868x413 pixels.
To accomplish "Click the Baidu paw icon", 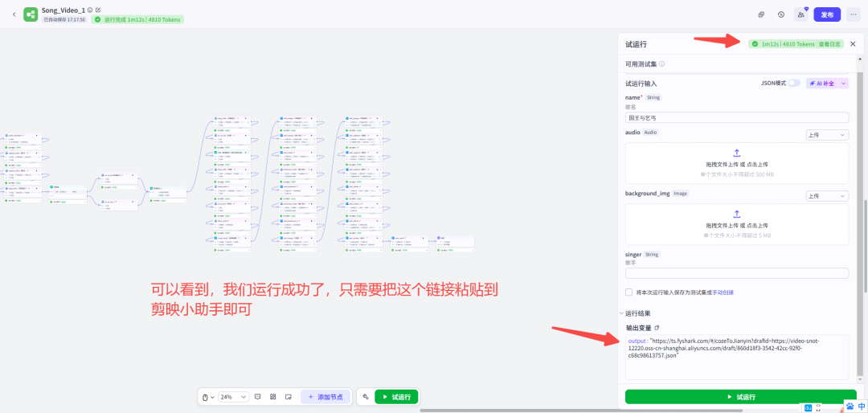I will (850, 407).
